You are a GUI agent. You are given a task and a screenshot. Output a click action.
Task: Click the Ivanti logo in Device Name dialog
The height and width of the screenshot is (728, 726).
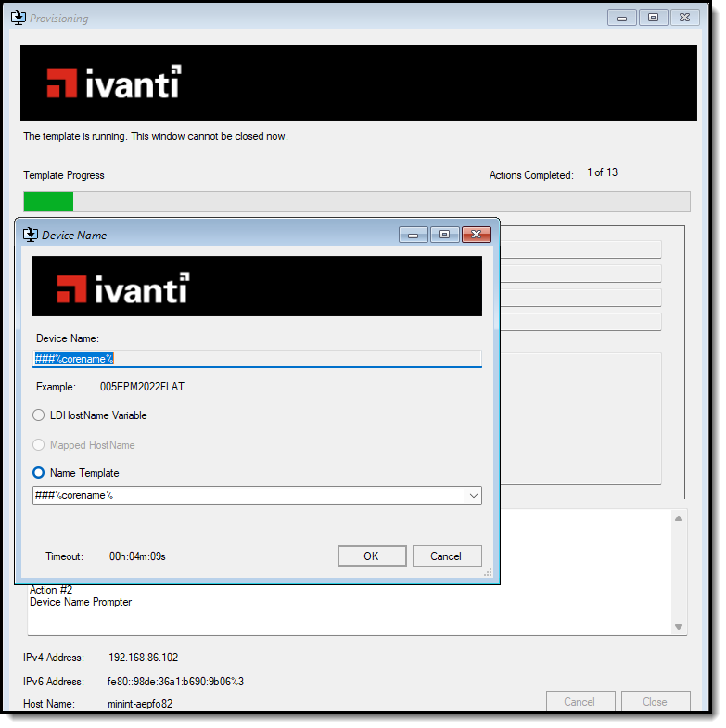coord(121,288)
